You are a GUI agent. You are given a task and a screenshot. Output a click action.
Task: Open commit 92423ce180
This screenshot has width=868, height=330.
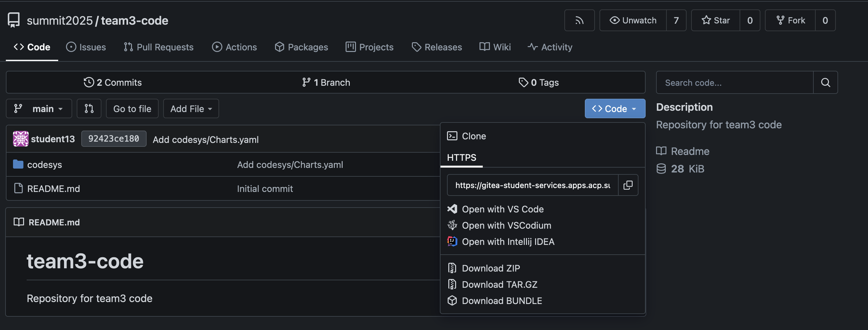114,139
